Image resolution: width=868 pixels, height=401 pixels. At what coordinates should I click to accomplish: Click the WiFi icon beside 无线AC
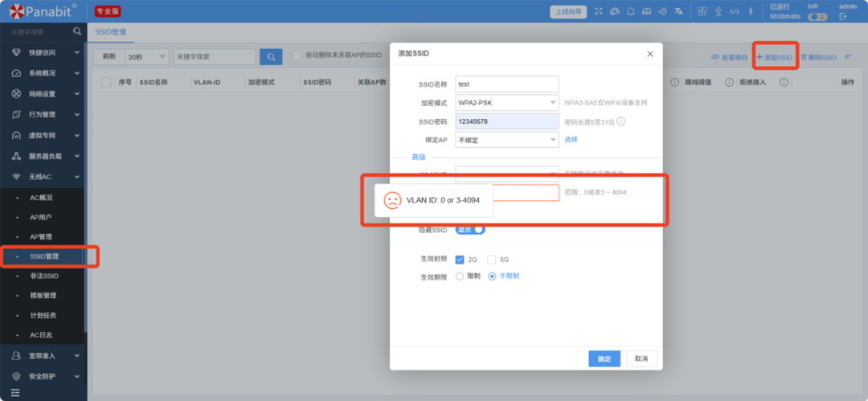click(16, 177)
